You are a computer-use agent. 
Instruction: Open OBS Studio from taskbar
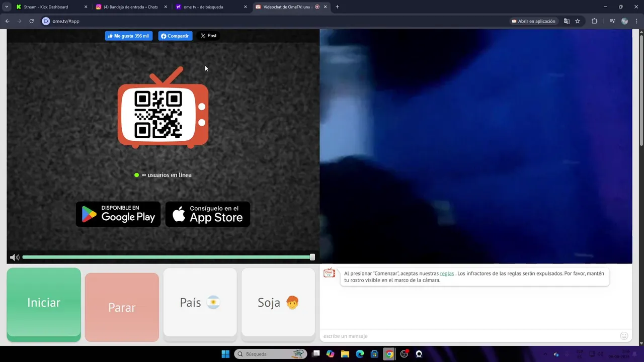[404, 354]
